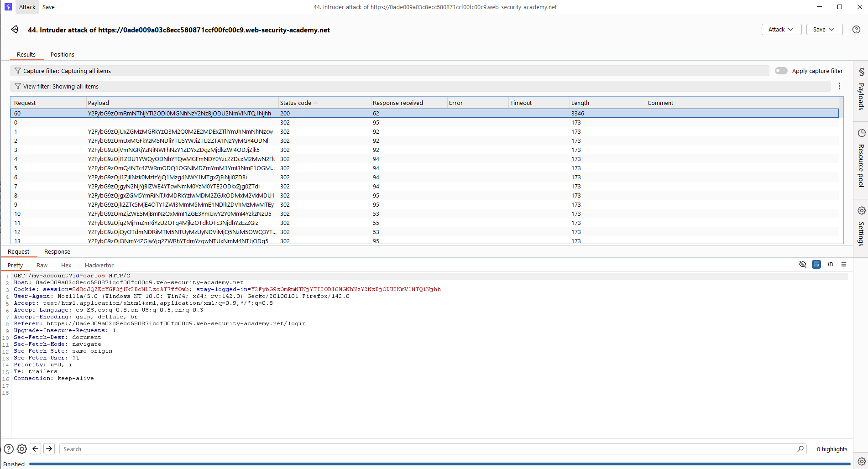The width and height of the screenshot is (868, 469).
Task: Click the Search input field
Action: point(429,449)
